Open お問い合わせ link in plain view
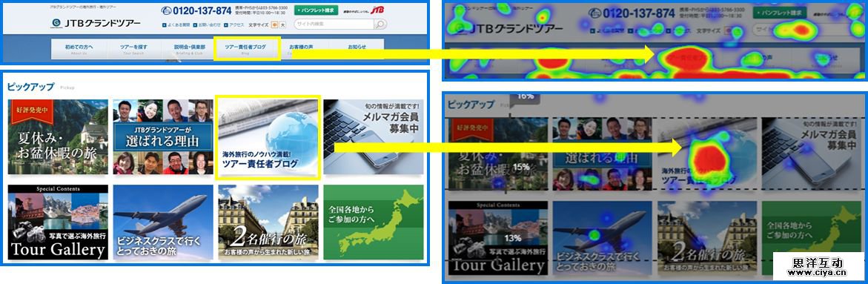The image size is (868, 284). tap(209, 25)
